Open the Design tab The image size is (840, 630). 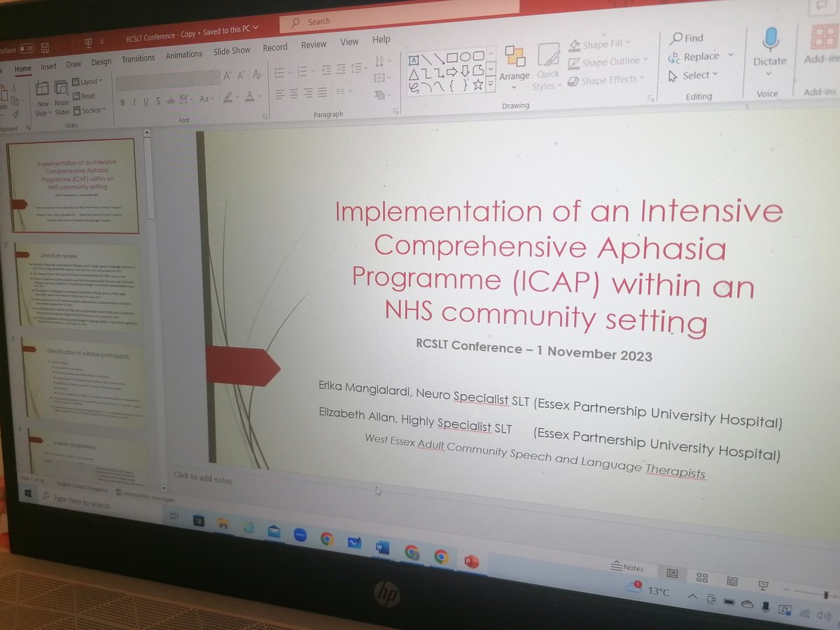101,62
